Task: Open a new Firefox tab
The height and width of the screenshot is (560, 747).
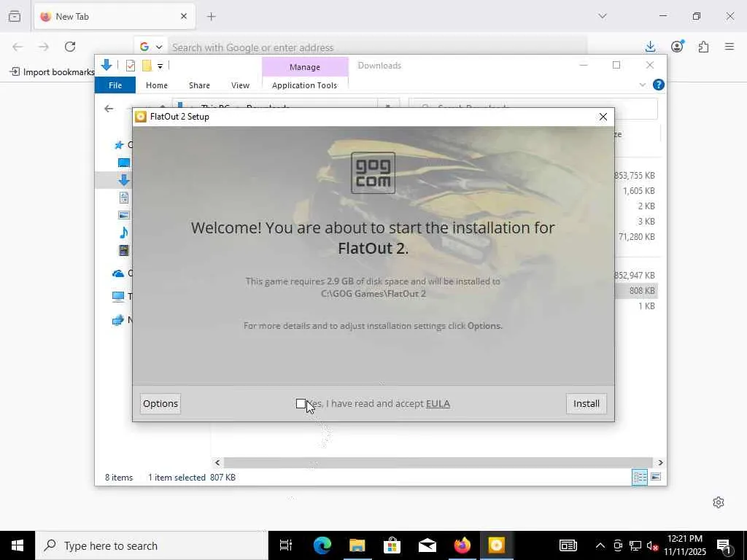Action: (x=212, y=17)
